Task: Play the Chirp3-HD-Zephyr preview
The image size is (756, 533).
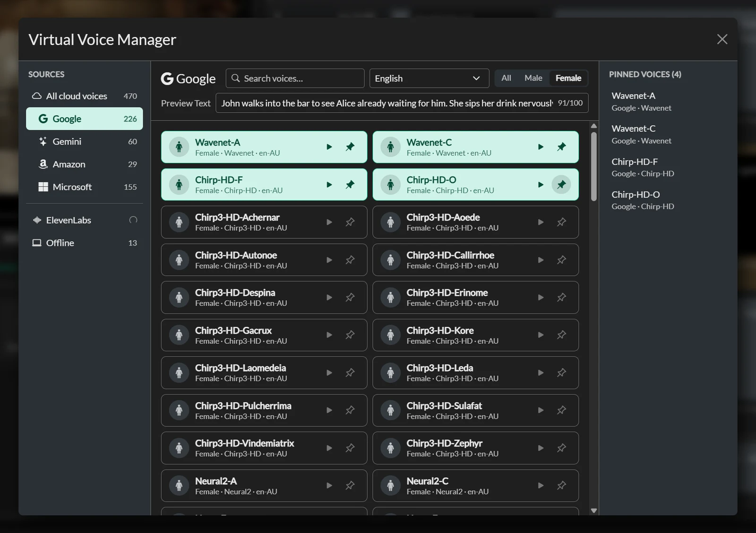Action: 541,448
